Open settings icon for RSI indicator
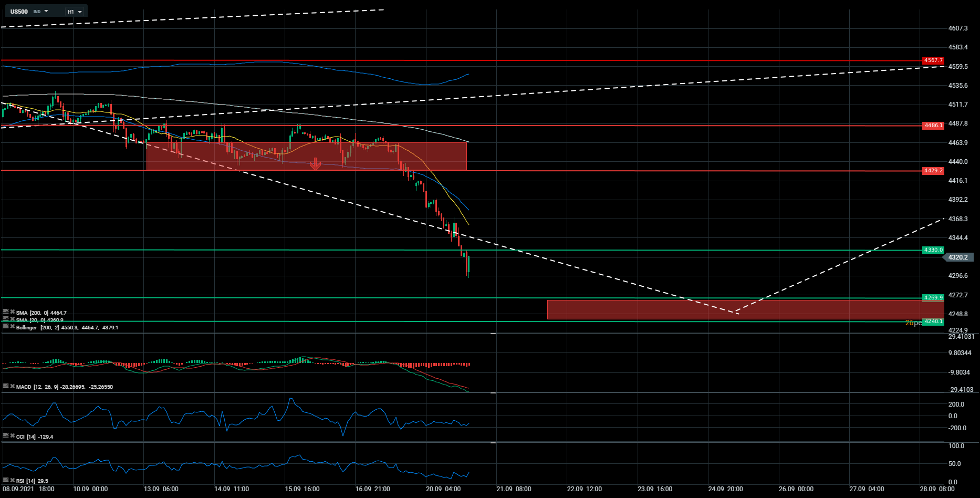This screenshot has height=498, width=980. coord(6,480)
